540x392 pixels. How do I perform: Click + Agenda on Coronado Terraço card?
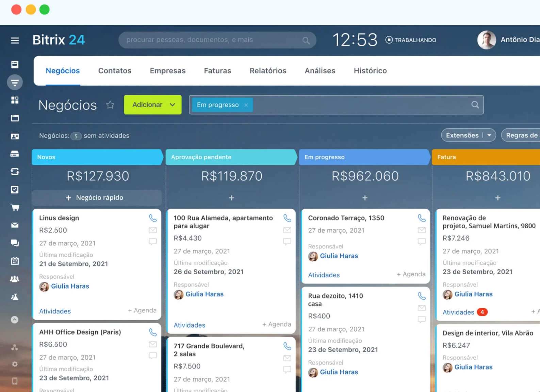point(411,274)
